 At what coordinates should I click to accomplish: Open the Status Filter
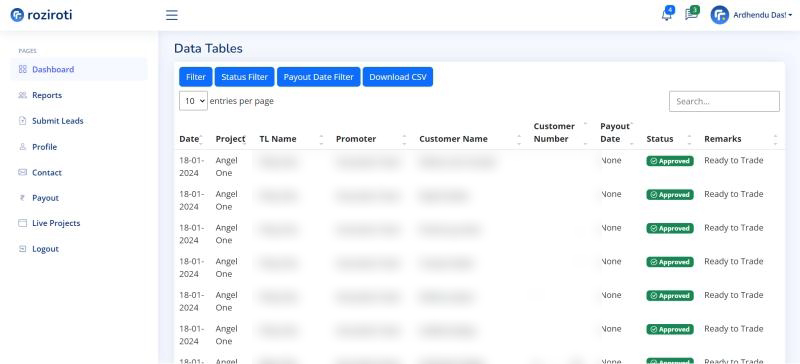point(244,77)
